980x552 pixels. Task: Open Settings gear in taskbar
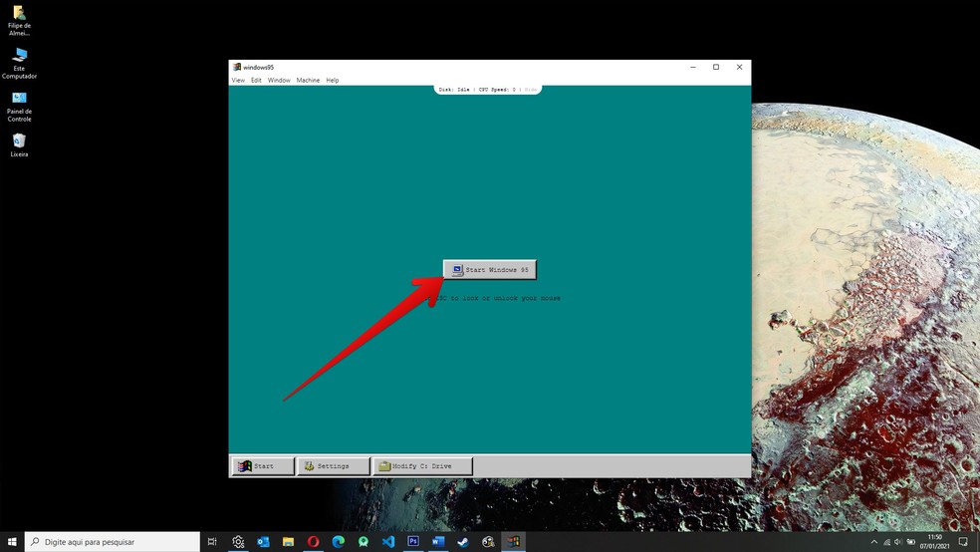pyautogui.click(x=238, y=541)
